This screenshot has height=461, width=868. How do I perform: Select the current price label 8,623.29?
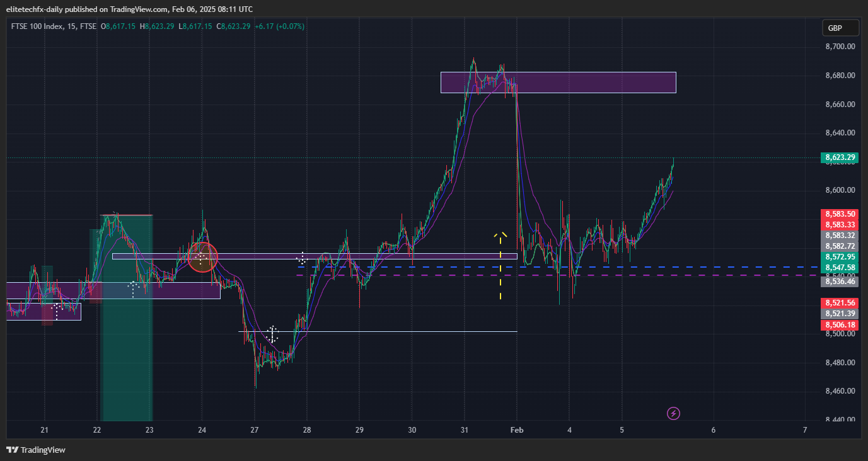[840, 157]
